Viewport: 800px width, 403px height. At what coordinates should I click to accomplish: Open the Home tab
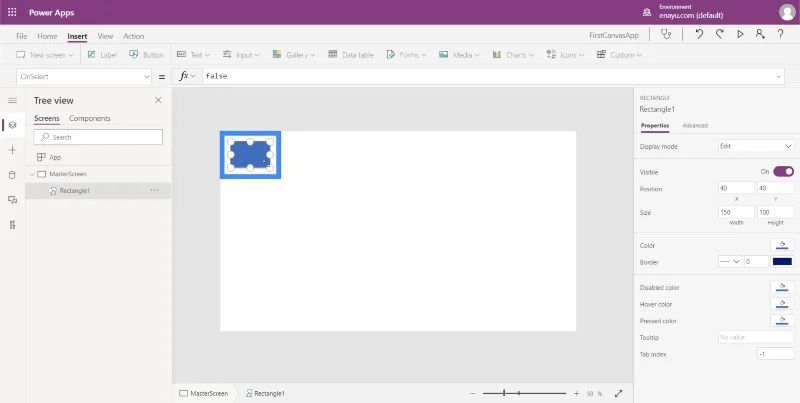[x=47, y=36]
